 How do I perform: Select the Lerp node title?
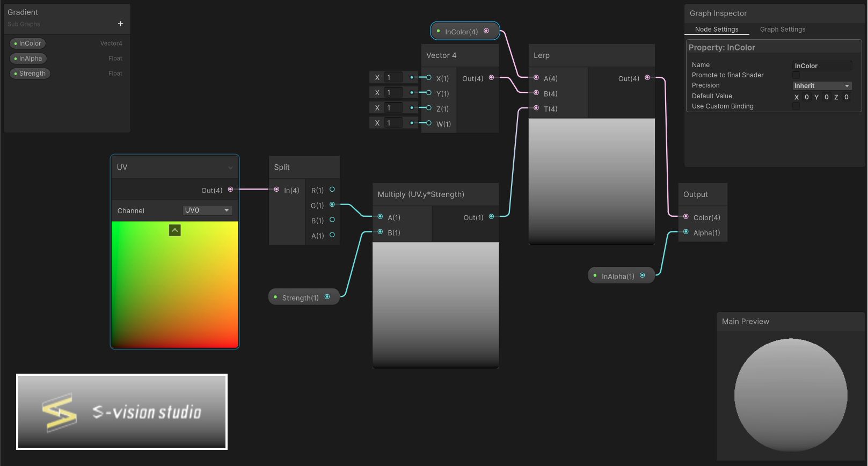pos(542,55)
